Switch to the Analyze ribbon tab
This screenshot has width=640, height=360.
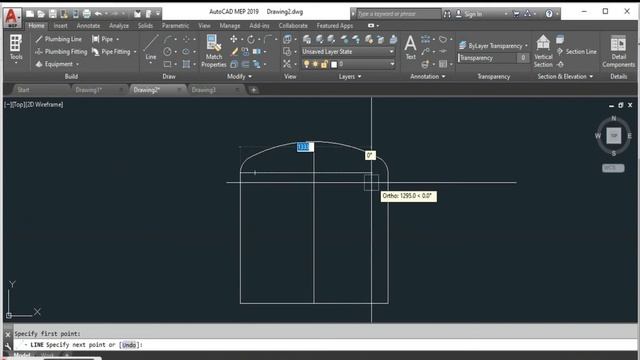(x=119, y=26)
